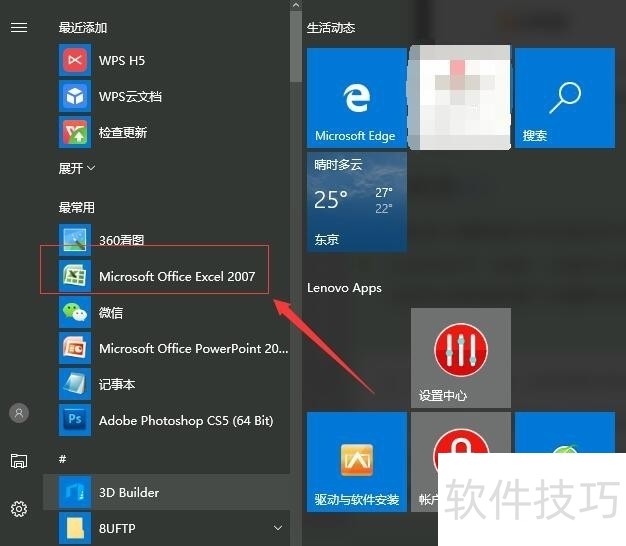Open the 记事本 Notepad icon
This screenshot has width=626, height=546.
tap(75, 384)
